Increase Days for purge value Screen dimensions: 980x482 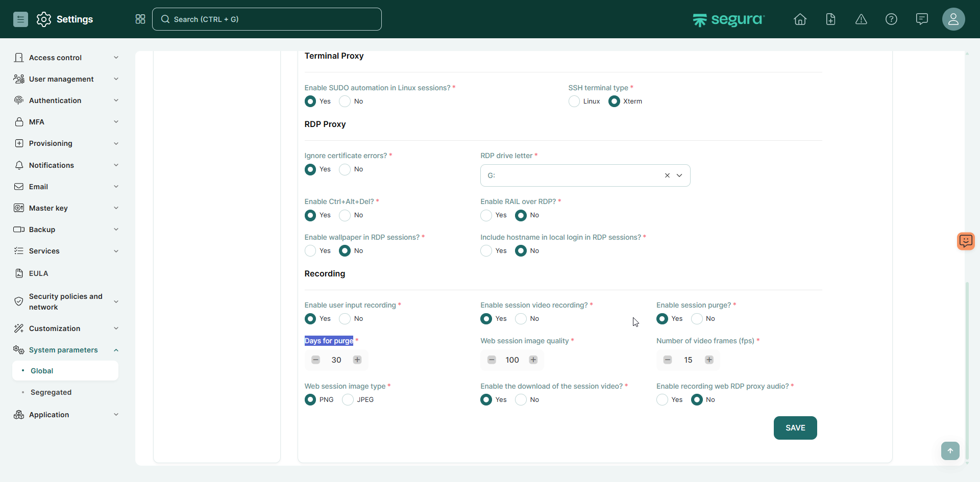coord(357,360)
